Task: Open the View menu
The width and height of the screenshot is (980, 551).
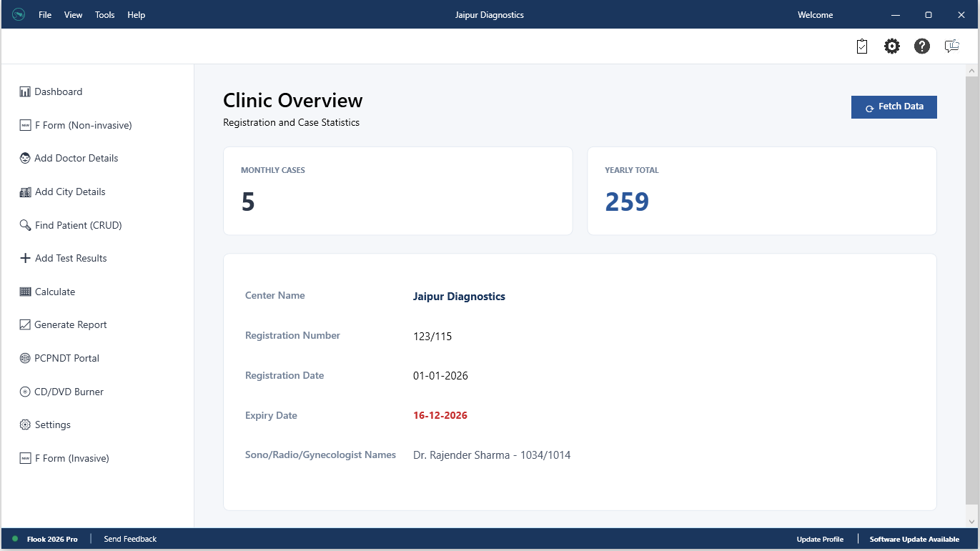Action: click(73, 14)
